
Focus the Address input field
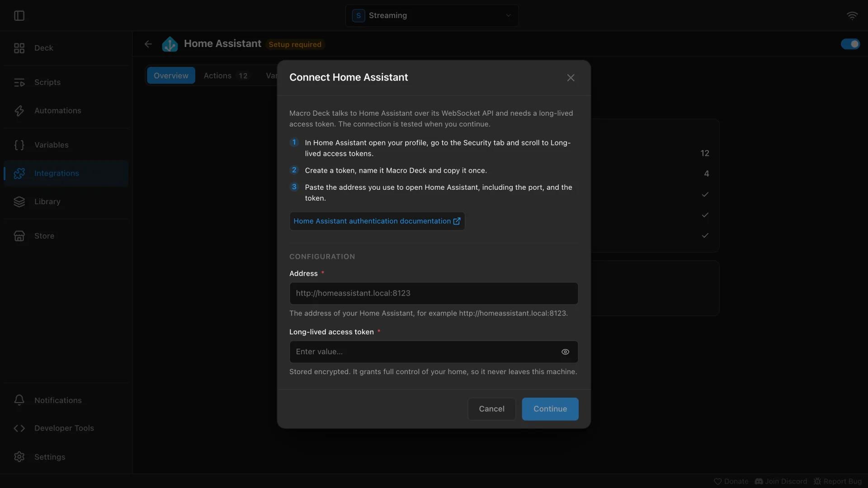click(x=434, y=293)
